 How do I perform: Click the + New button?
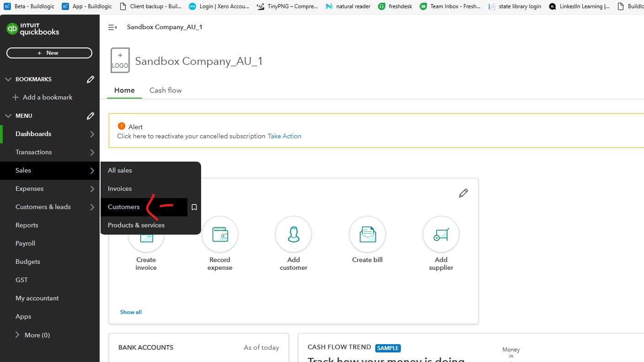(x=49, y=53)
